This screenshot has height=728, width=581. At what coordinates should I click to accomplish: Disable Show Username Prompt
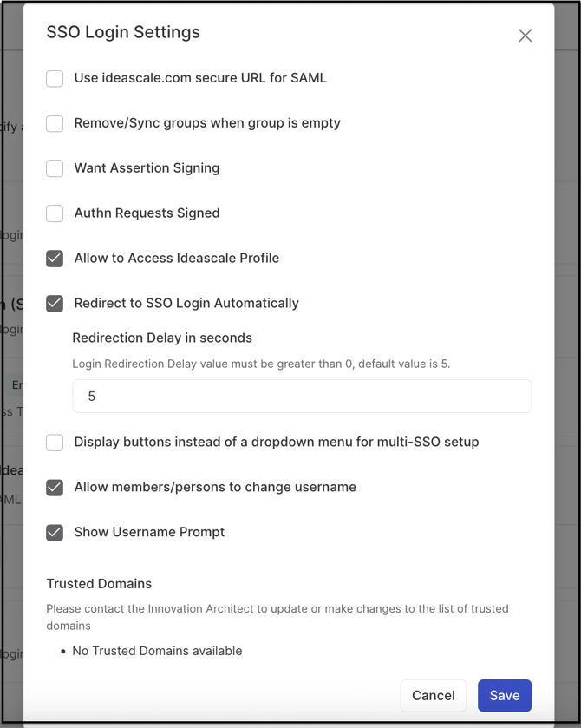pyautogui.click(x=55, y=532)
